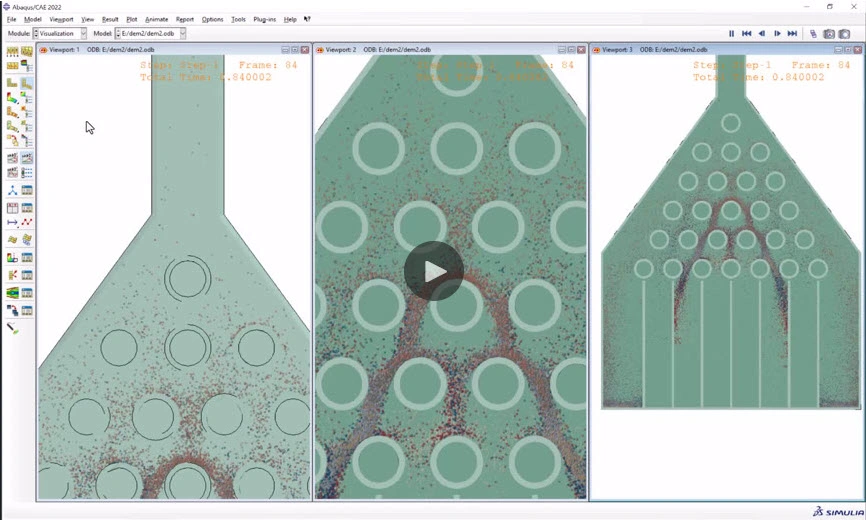This screenshot has width=866, height=520.
Task: Open the animation options slider icon
Action: (x=813, y=34)
